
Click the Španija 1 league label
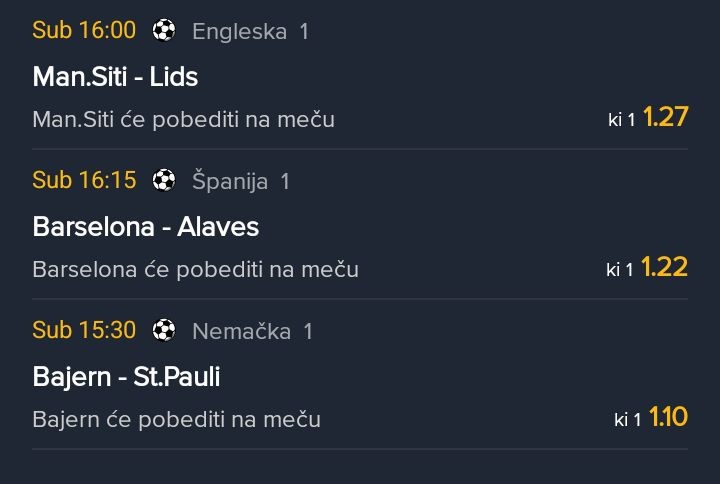click(x=240, y=181)
